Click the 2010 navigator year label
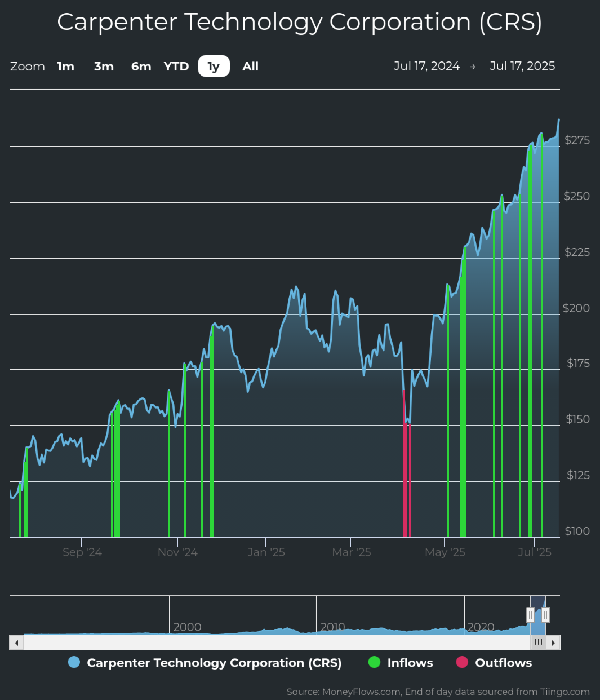 [x=332, y=627]
